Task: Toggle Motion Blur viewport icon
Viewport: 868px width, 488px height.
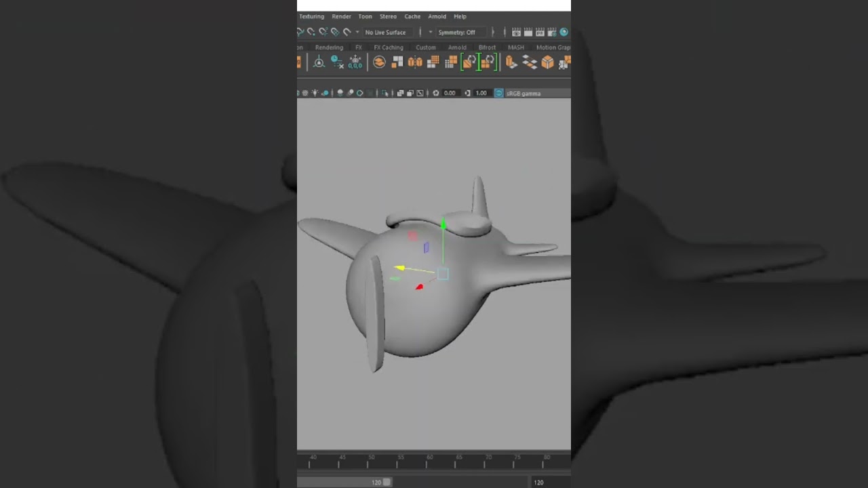Action: 350,93
